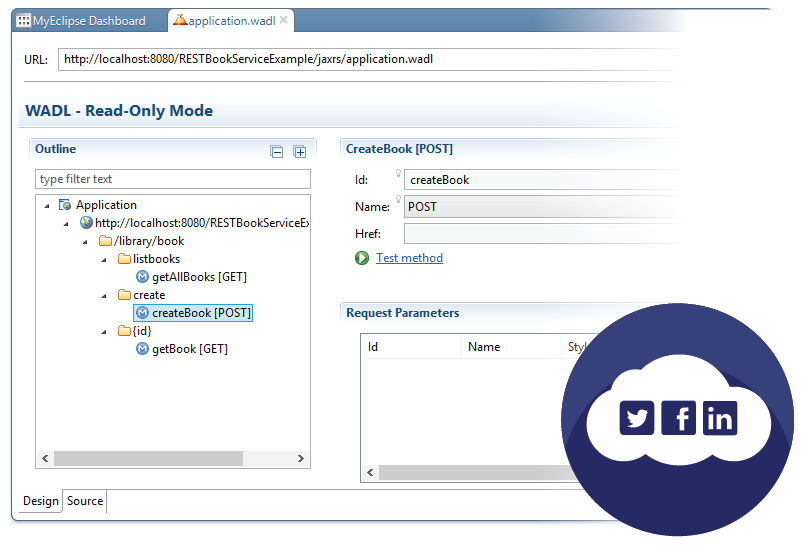Collapse the Application root tree node
This screenshot has width=804, height=546.
click(47, 205)
